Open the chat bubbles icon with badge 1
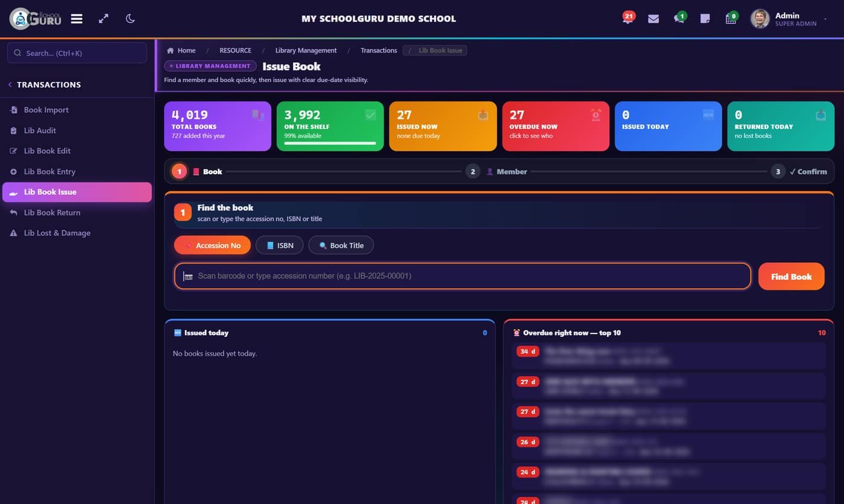This screenshot has width=844, height=504. [x=679, y=18]
